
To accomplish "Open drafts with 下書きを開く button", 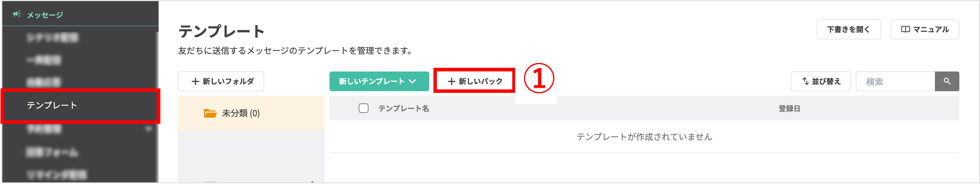I will pos(849,29).
